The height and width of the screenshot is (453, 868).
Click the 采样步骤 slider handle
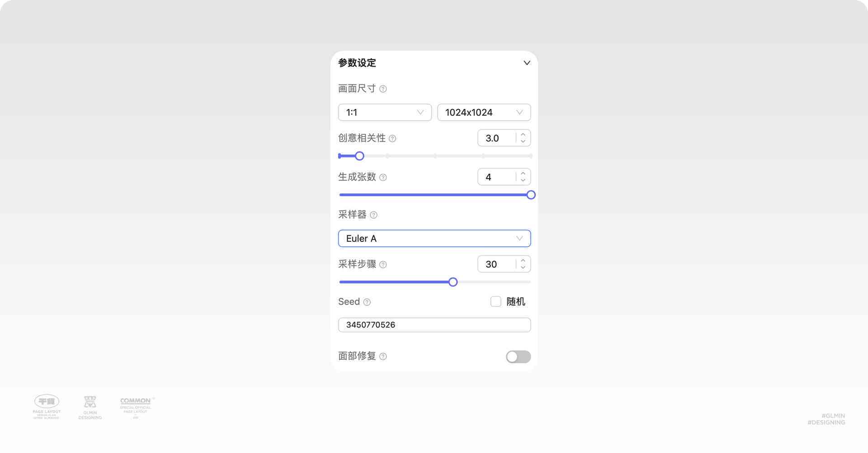(x=453, y=282)
